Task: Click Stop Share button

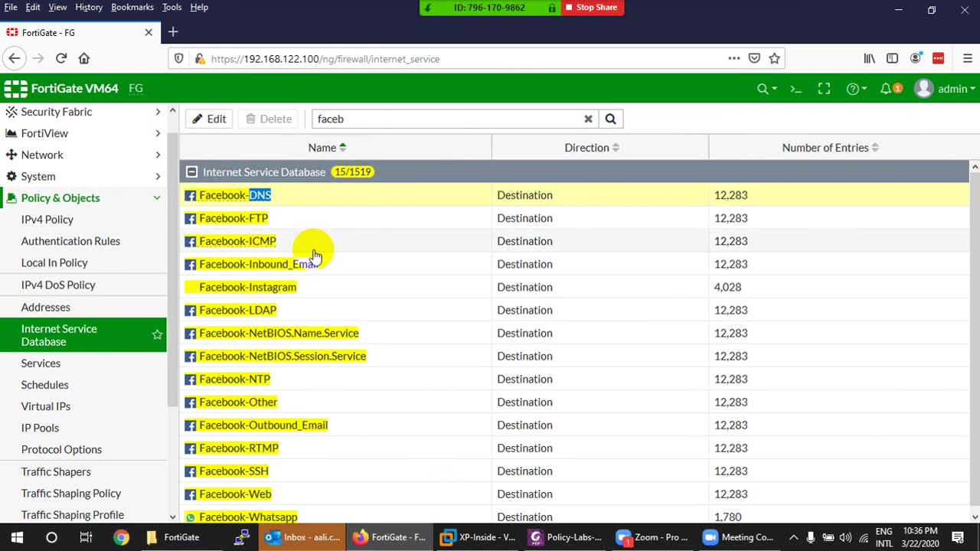Action: point(591,8)
